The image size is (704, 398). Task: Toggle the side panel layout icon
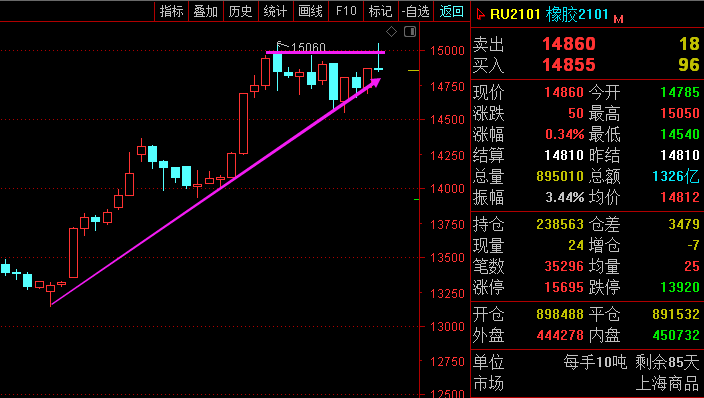(x=410, y=32)
